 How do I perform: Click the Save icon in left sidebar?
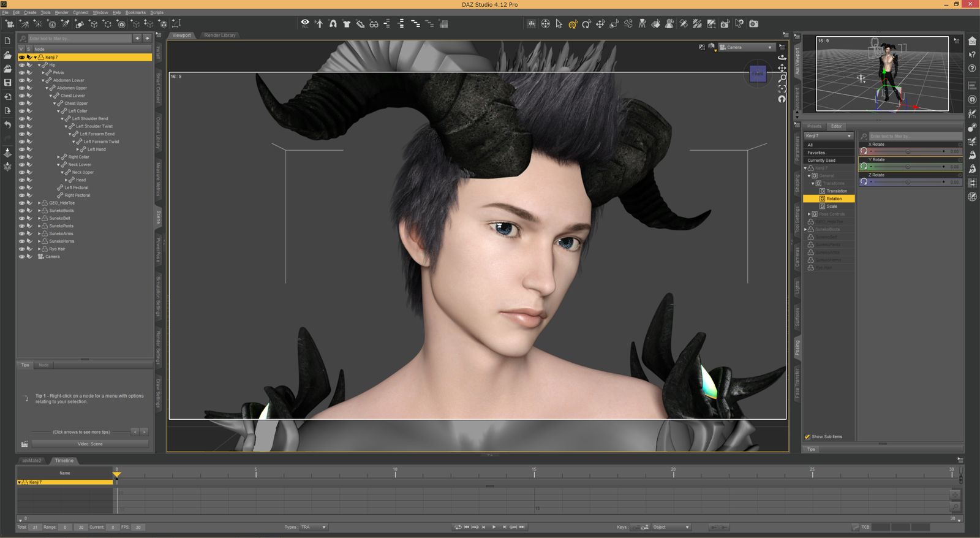pos(7,83)
